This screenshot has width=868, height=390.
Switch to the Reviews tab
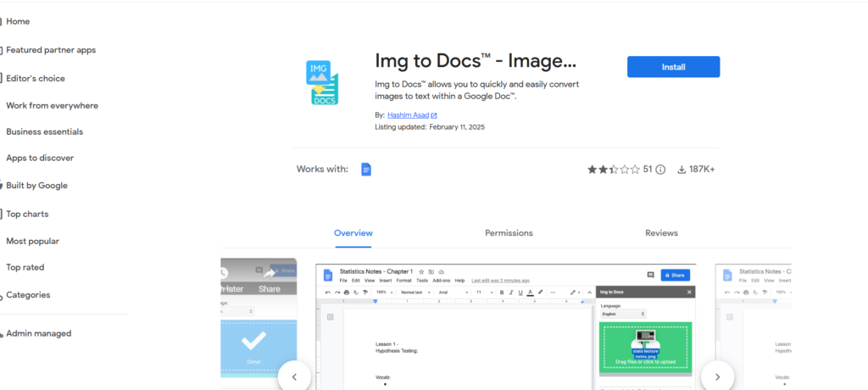[x=661, y=233]
